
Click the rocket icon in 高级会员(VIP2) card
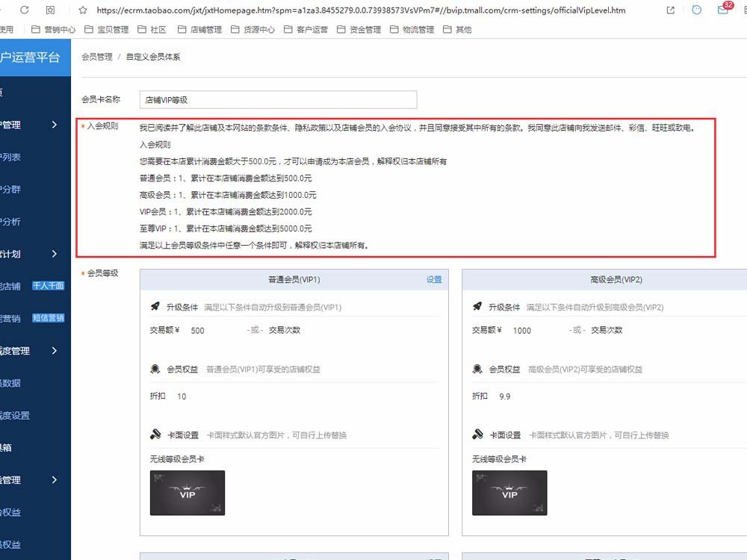(477, 306)
